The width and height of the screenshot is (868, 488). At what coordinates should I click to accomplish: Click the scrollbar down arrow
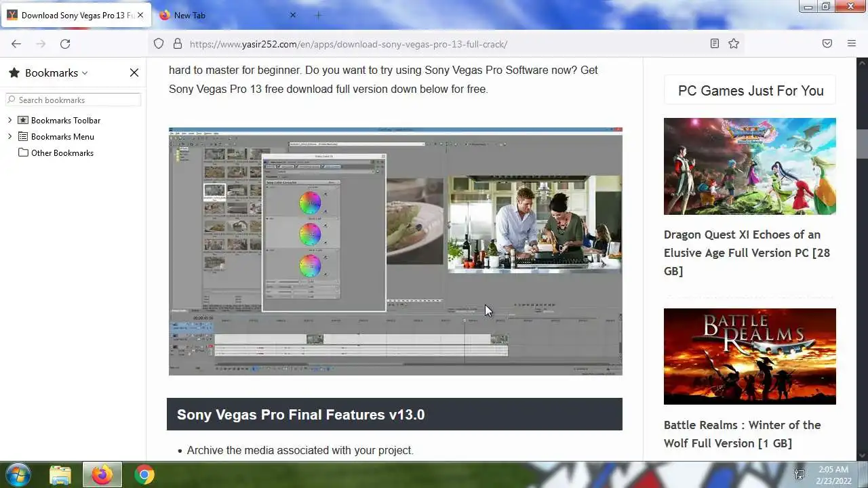862,455
